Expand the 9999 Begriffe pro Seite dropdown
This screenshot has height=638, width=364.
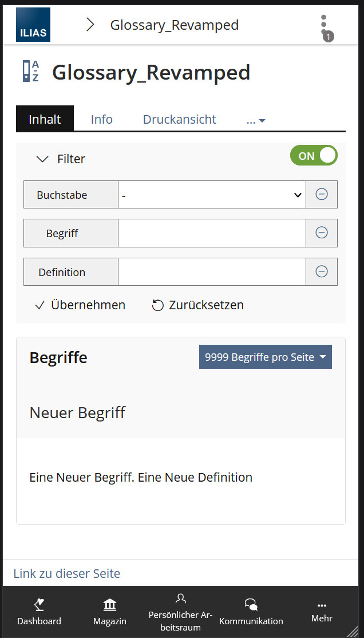(x=265, y=357)
